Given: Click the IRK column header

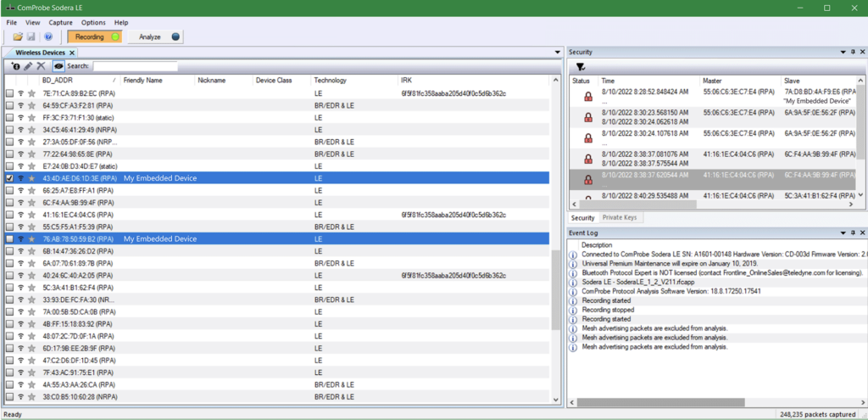Looking at the screenshot, I should coord(474,81).
